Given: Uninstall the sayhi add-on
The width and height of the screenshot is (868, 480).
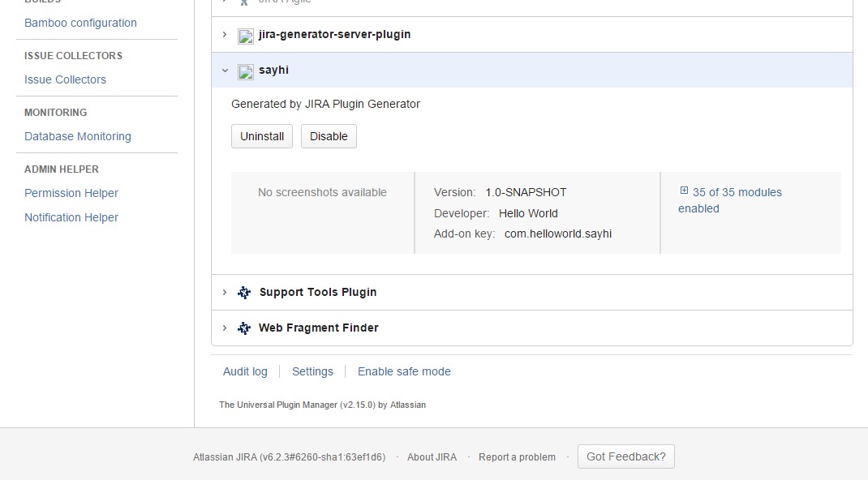Looking at the screenshot, I should point(262,136).
